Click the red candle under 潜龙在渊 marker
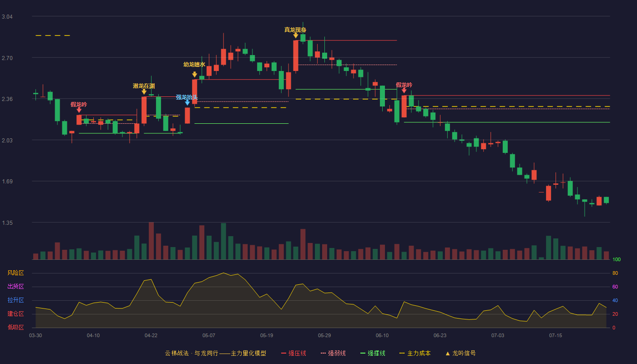Viewport: 637px width, 364px height. tap(144, 110)
